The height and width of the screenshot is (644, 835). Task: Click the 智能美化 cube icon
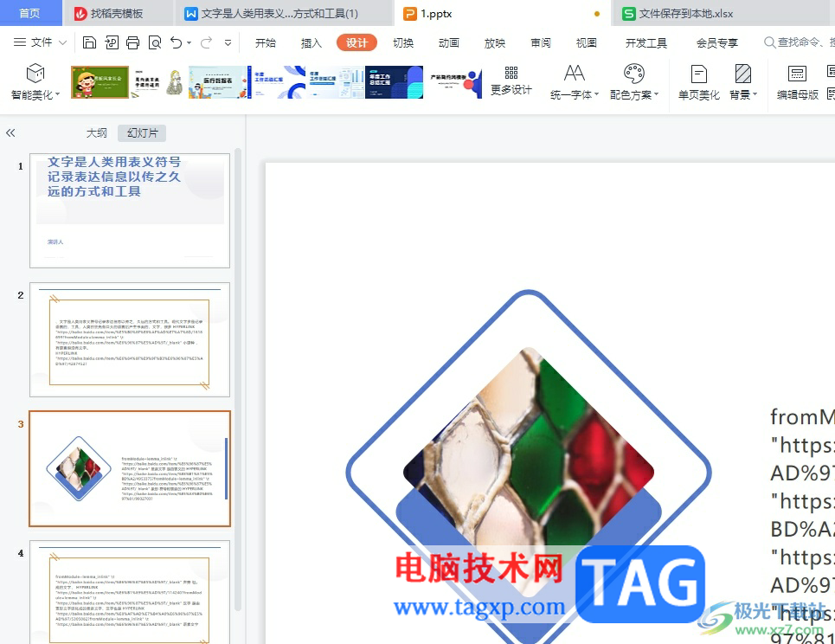[35, 74]
